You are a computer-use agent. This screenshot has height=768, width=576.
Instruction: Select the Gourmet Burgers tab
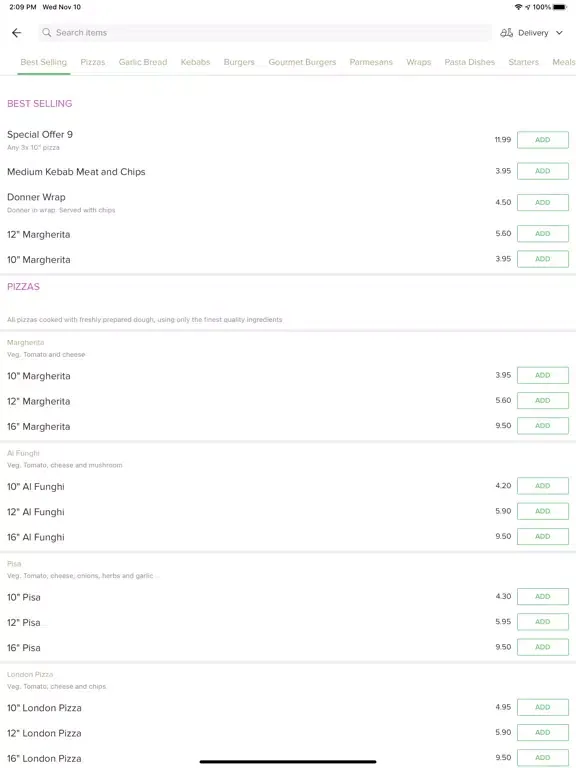[302, 62]
